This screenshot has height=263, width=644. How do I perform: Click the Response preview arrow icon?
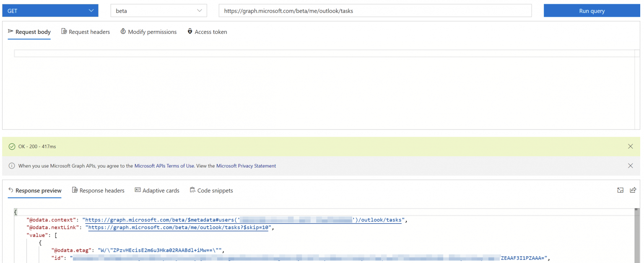(x=11, y=190)
